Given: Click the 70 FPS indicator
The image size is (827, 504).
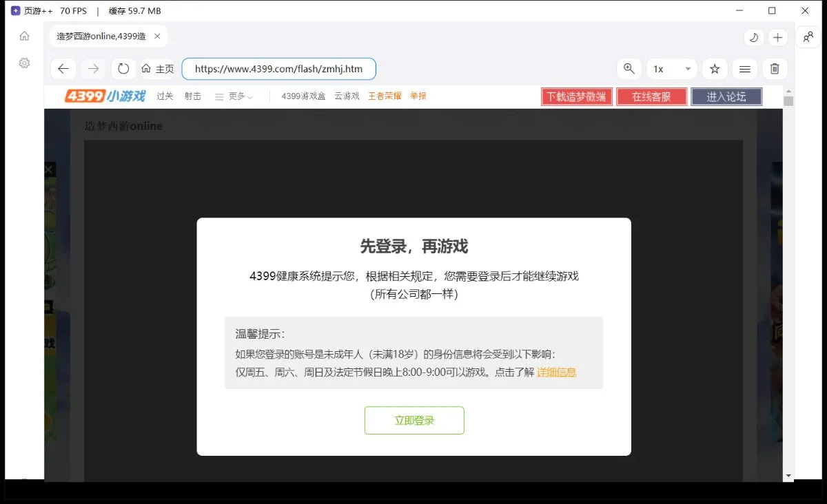Looking at the screenshot, I should tap(74, 11).
